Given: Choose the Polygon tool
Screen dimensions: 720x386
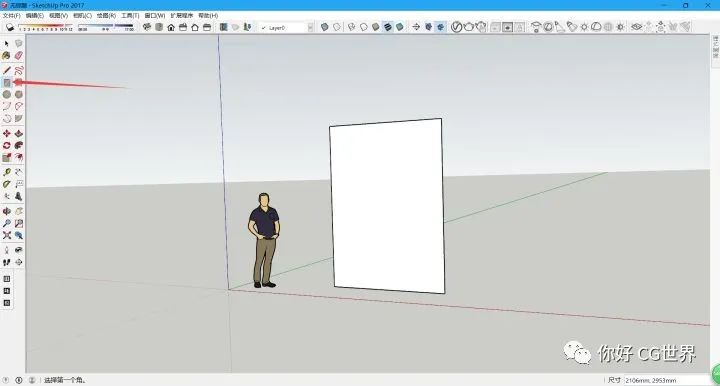Looking at the screenshot, I should [x=18, y=95].
